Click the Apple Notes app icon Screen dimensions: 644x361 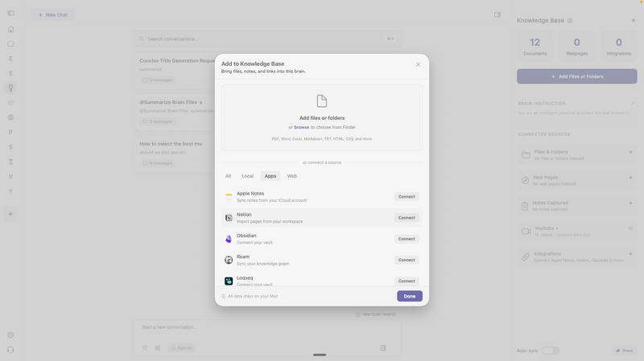click(x=229, y=196)
